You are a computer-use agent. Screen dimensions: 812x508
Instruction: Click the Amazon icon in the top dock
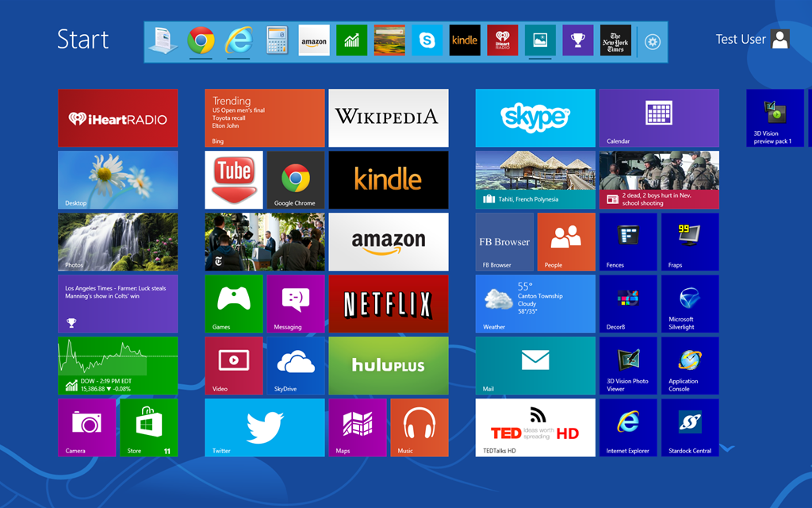click(x=314, y=40)
